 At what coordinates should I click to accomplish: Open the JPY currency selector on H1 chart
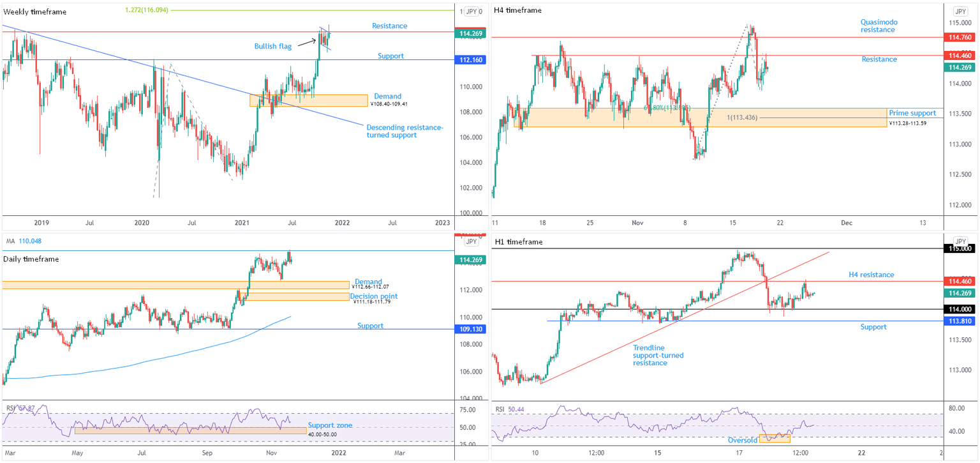point(960,243)
